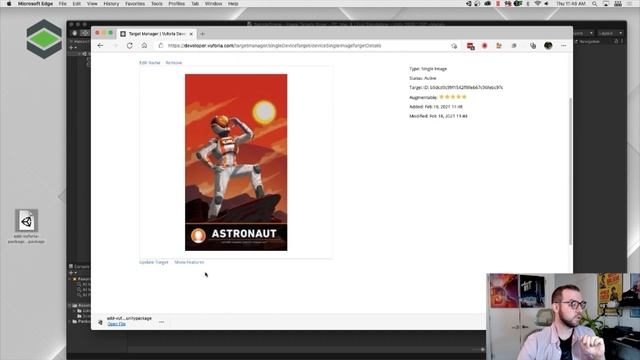Open the View menu
This screenshot has height=360, width=640.
tap(92, 4)
